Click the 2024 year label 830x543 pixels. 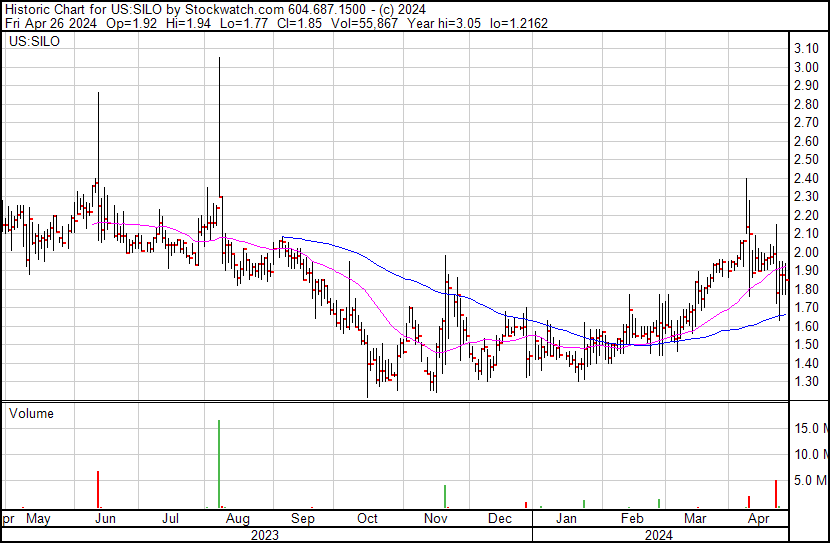659,534
